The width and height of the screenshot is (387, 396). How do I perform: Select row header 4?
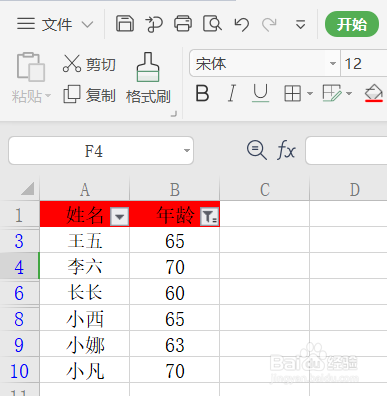(19, 267)
